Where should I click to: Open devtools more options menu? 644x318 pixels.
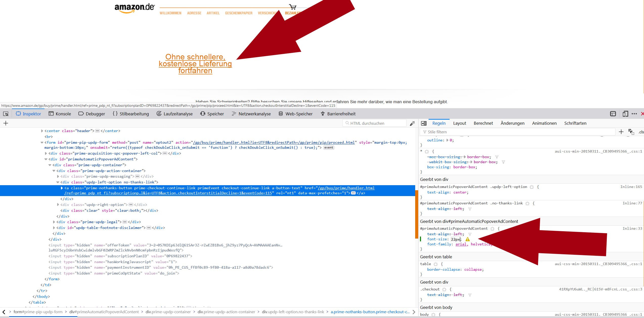[x=634, y=114]
